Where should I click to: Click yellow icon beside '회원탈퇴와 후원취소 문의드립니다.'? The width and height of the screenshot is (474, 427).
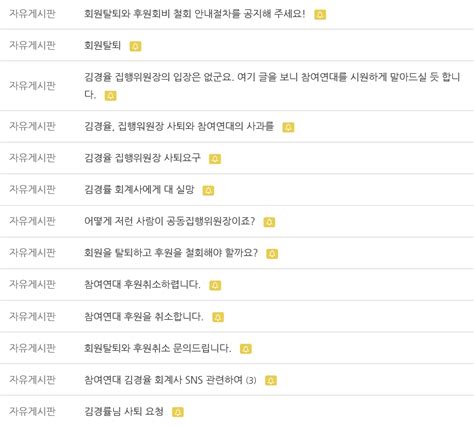[x=246, y=349]
